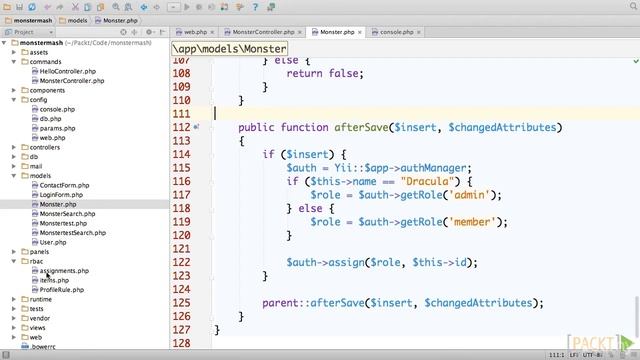Viewport: 640px width, 360px height.
Task: Click the Open folder toolbar icon
Action: click(x=7, y=7)
